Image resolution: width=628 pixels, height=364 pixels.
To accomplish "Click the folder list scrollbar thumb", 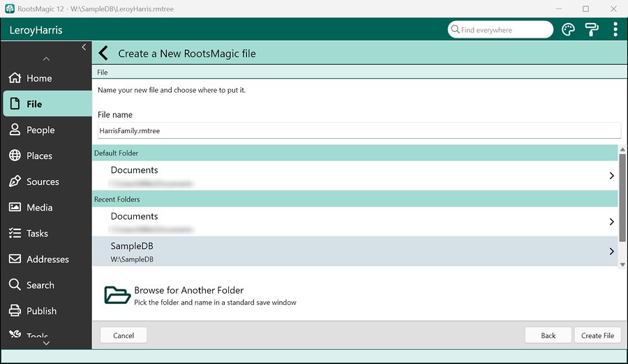I will tap(622, 198).
